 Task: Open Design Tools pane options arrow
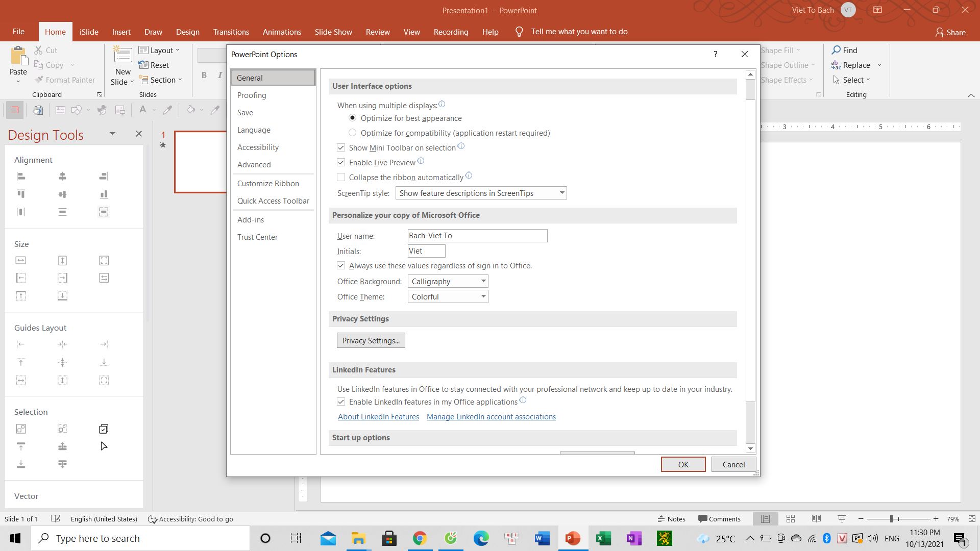[x=112, y=134]
